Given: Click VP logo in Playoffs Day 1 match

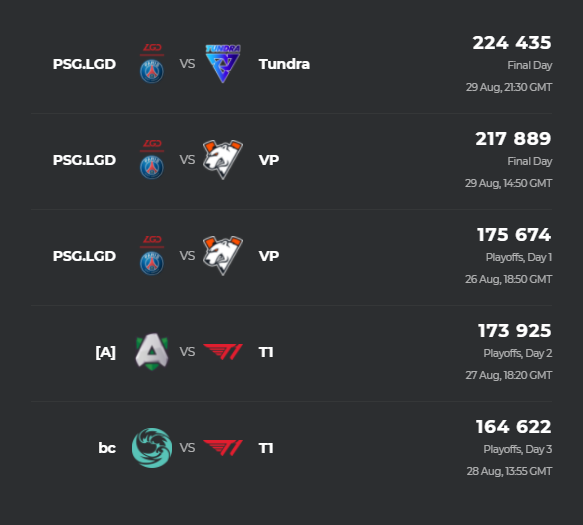Looking at the screenshot, I should pos(223,255).
